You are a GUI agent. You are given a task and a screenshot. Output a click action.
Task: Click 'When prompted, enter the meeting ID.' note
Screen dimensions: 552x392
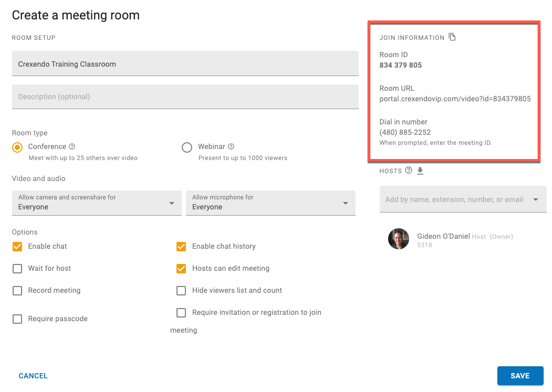tap(436, 143)
